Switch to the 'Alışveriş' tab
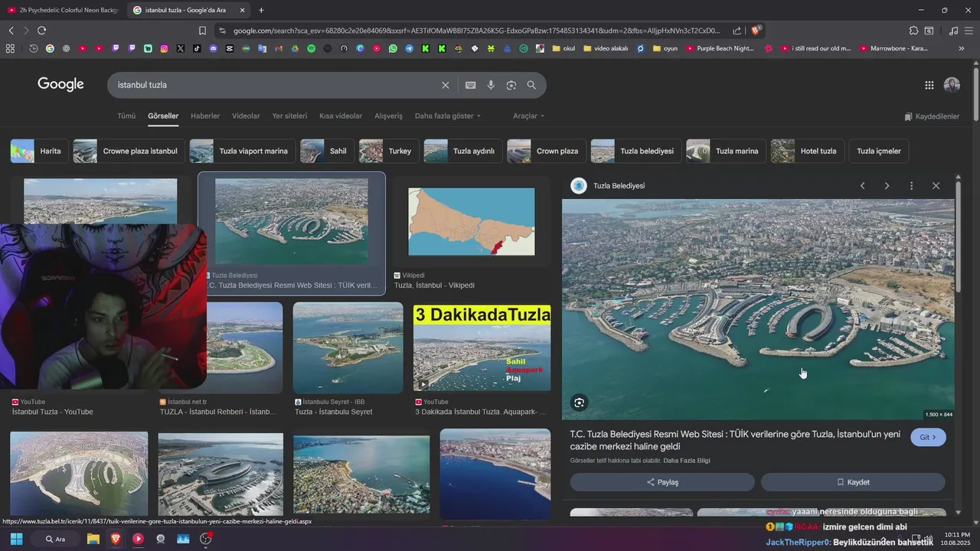Image resolution: width=980 pixels, height=551 pixels. 388,116
